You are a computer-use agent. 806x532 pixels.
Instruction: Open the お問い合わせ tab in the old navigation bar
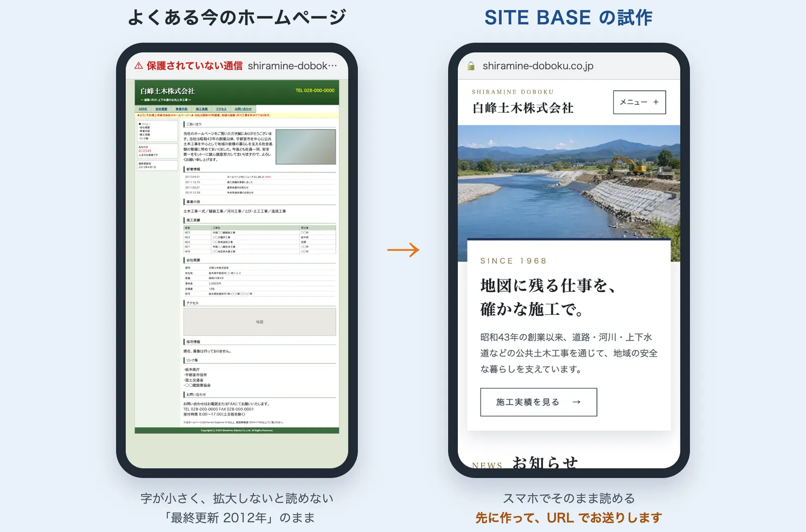pos(243,109)
